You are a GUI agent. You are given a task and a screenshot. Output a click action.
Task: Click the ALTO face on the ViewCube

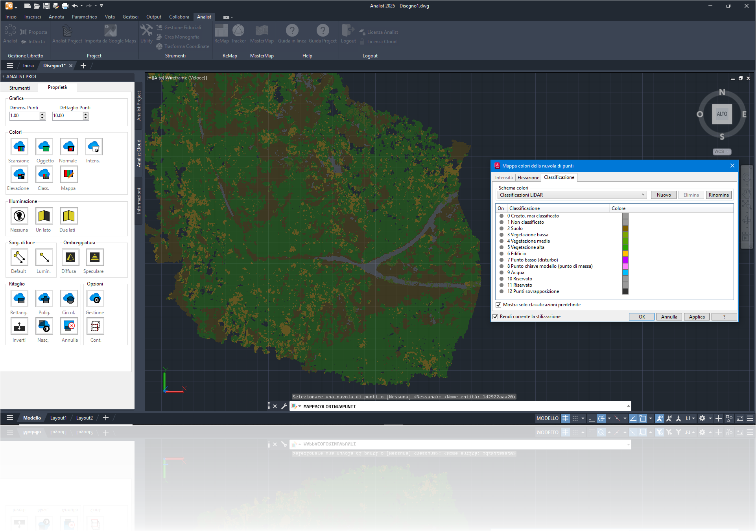(722, 114)
